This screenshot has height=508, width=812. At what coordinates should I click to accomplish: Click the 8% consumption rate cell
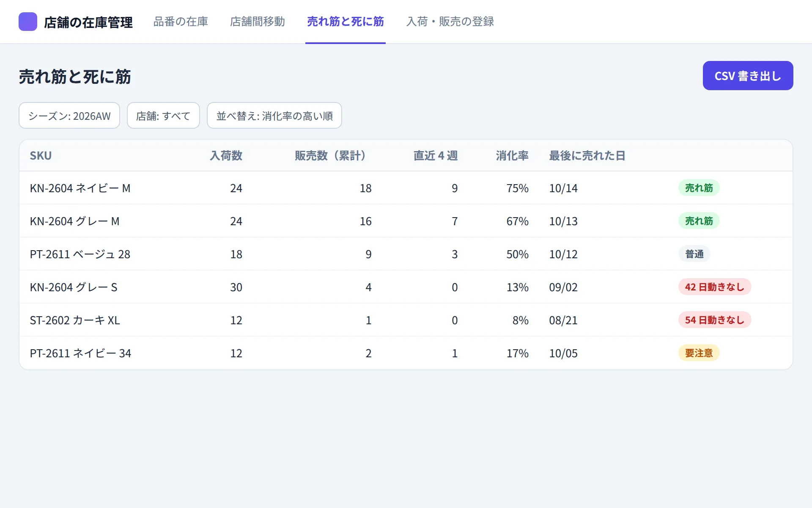tap(521, 320)
